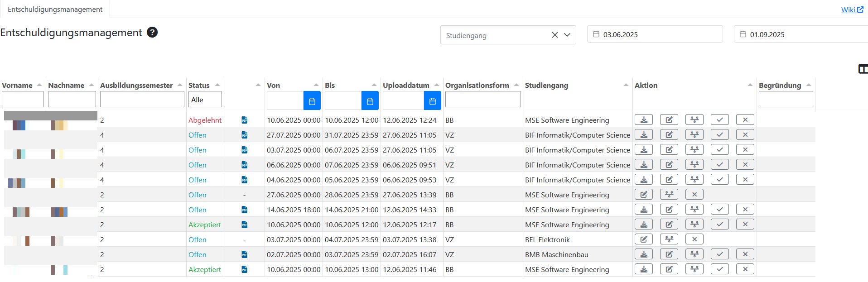The image size is (868, 282).
Task: Open the help question mark beside the title
Action: (152, 33)
